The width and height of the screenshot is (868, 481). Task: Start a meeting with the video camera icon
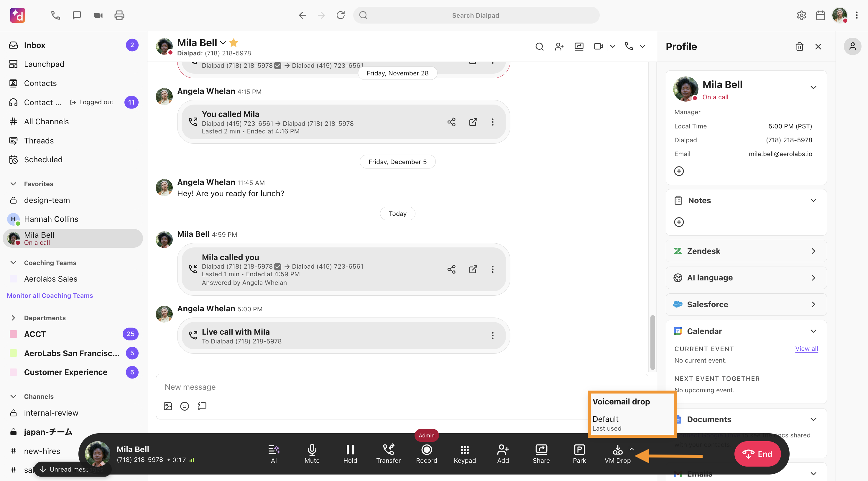click(x=98, y=15)
